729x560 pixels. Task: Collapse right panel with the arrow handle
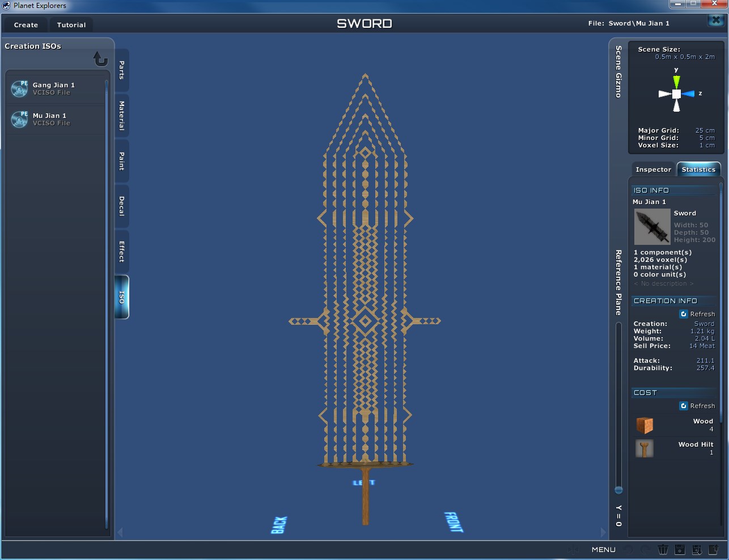(603, 532)
